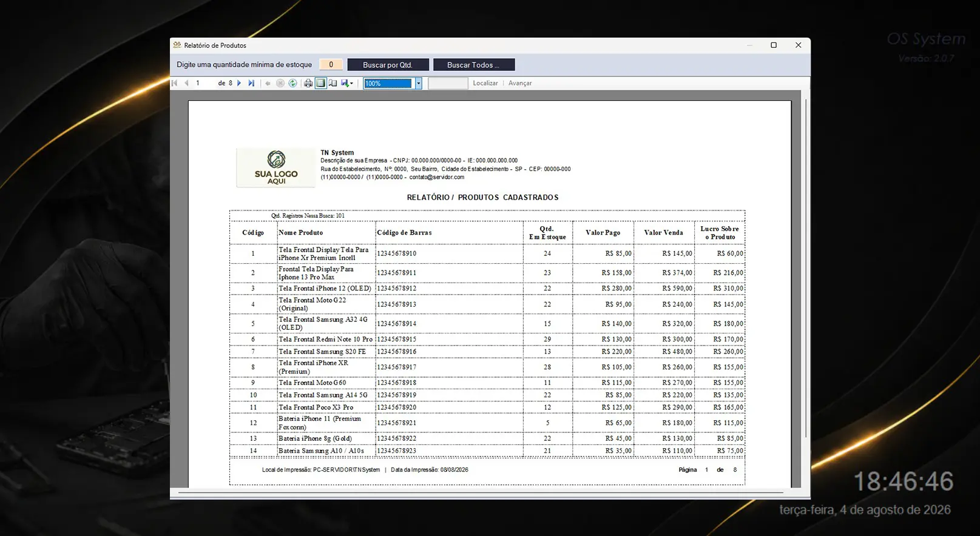Click the current page number field
The height and width of the screenshot is (536, 980).
coord(204,83)
